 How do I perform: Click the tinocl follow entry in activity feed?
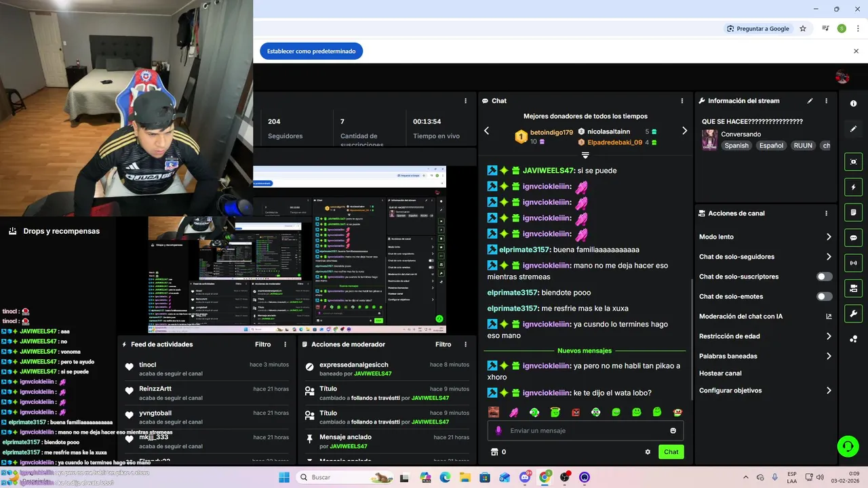(208, 369)
